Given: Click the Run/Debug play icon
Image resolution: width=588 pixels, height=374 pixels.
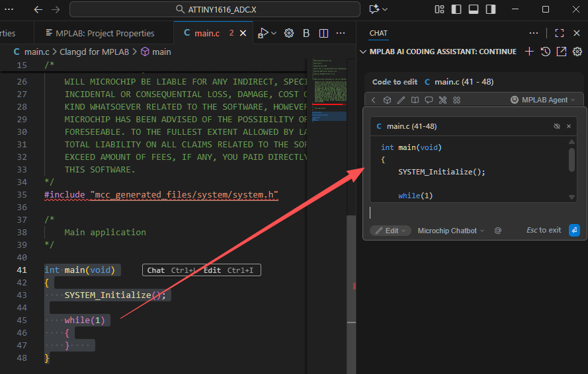Looking at the screenshot, I should [x=263, y=33].
